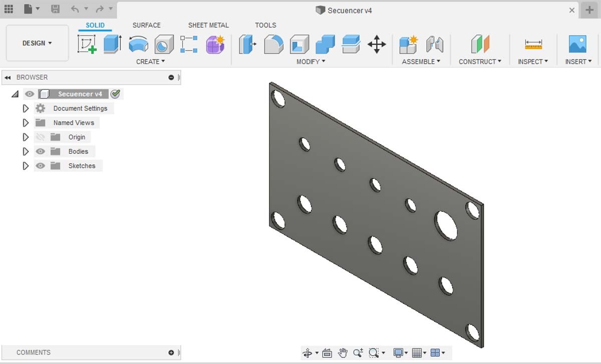The image size is (601, 364).
Task: Collapse the BROWSER panel arrows
Action: tap(8, 78)
